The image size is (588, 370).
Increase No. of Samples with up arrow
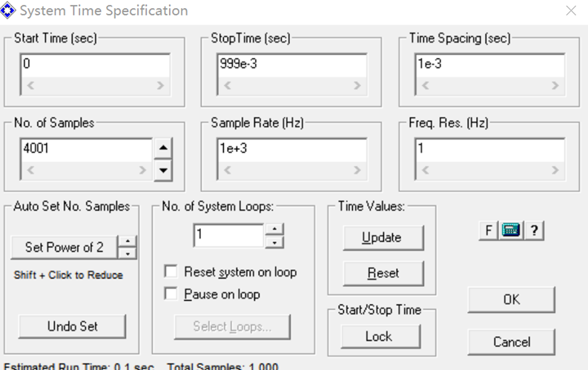(x=163, y=148)
